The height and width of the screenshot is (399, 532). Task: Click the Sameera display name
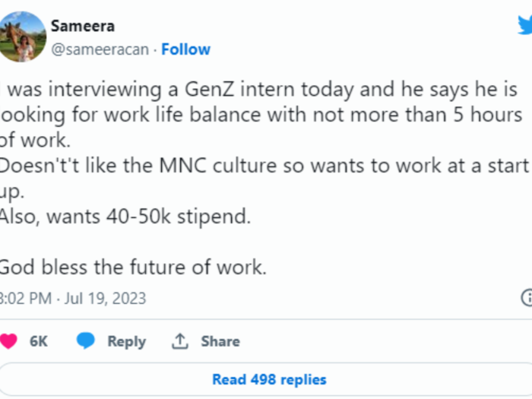[83, 26]
